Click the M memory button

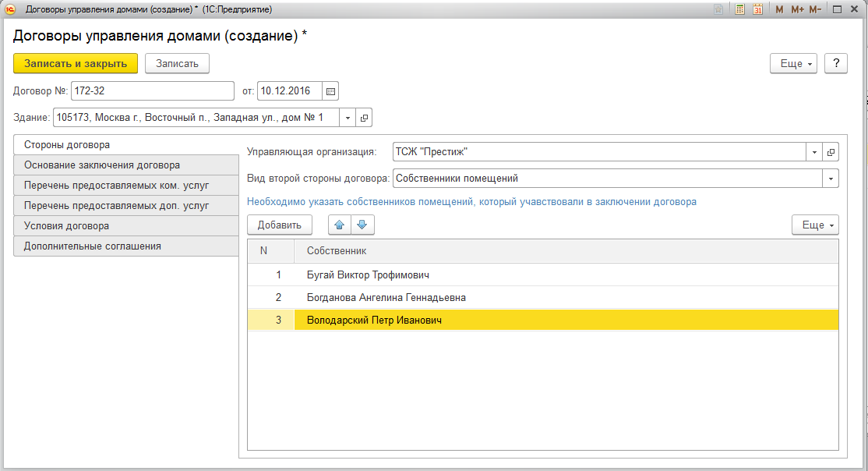(x=779, y=9)
